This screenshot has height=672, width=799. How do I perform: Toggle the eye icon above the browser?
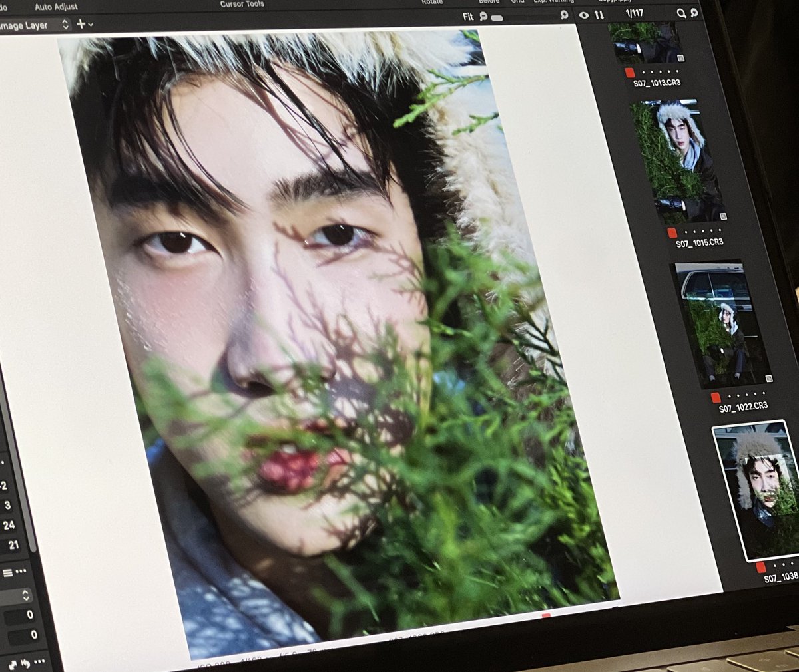coord(584,15)
